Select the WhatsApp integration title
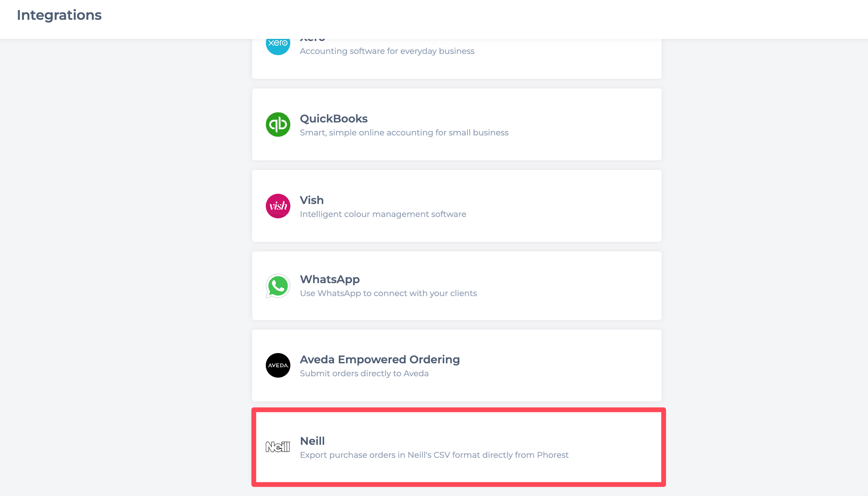868x496 pixels. 330,279
